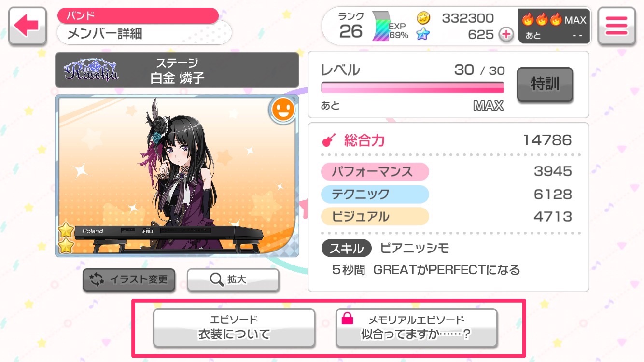Tap the pink level progress bar

point(413,87)
